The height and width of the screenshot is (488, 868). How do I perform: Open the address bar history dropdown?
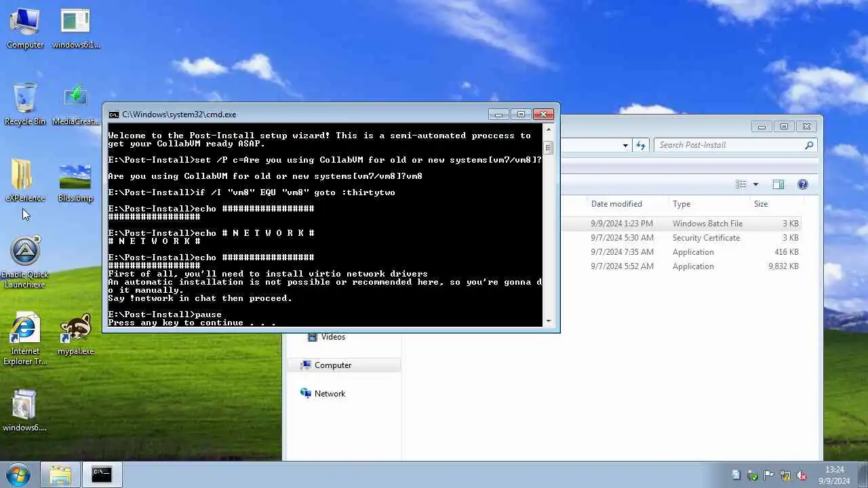coord(625,145)
